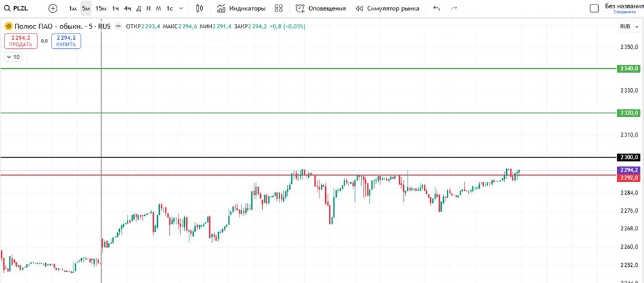This screenshot has height=283, width=644.
Task: Switch to the 4ч timeframe
Action: coord(128,8)
